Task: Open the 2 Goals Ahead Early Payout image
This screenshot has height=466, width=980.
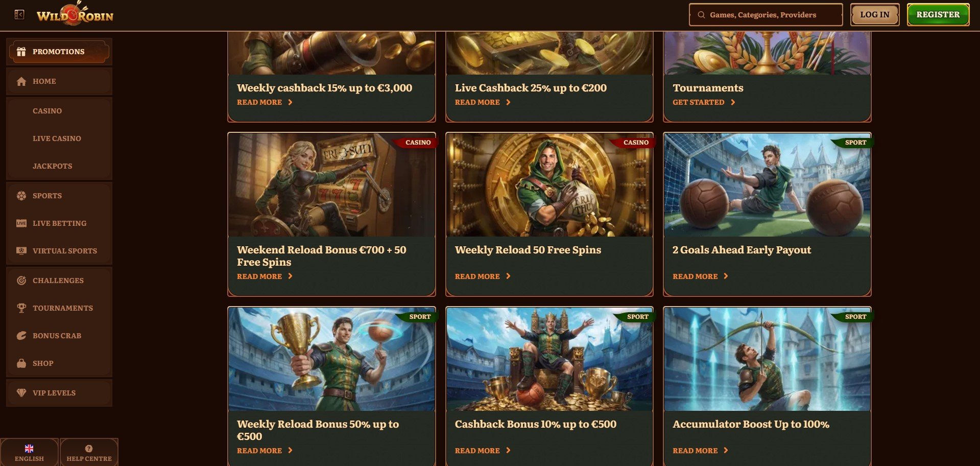Action: 767,185
